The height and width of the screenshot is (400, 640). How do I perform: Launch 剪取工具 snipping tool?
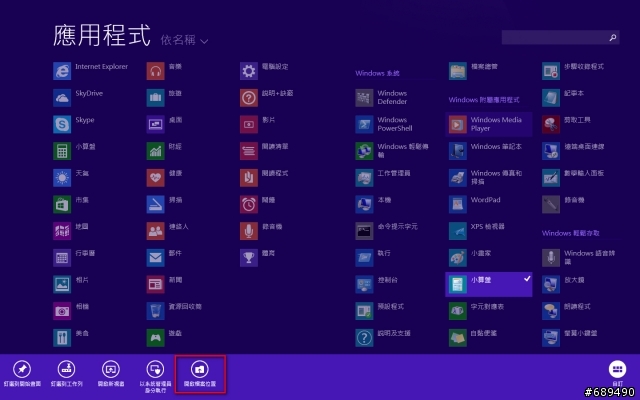pos(567,124)
